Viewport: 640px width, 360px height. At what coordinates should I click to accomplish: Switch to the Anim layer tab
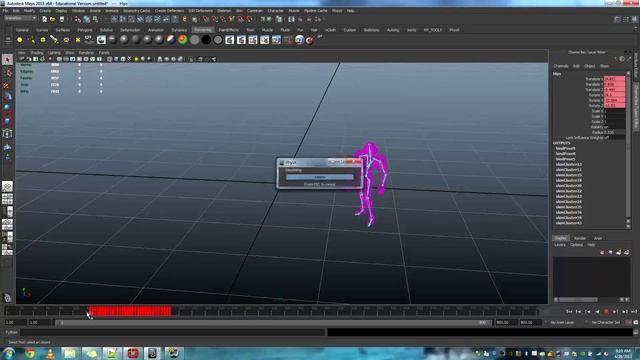(x=598, y=238)
